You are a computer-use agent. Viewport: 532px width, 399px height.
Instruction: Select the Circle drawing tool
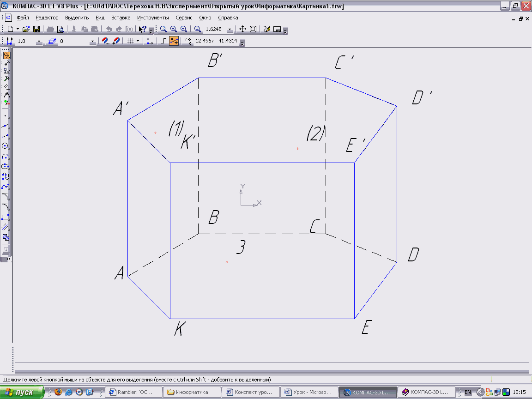(x=6, y=146)
